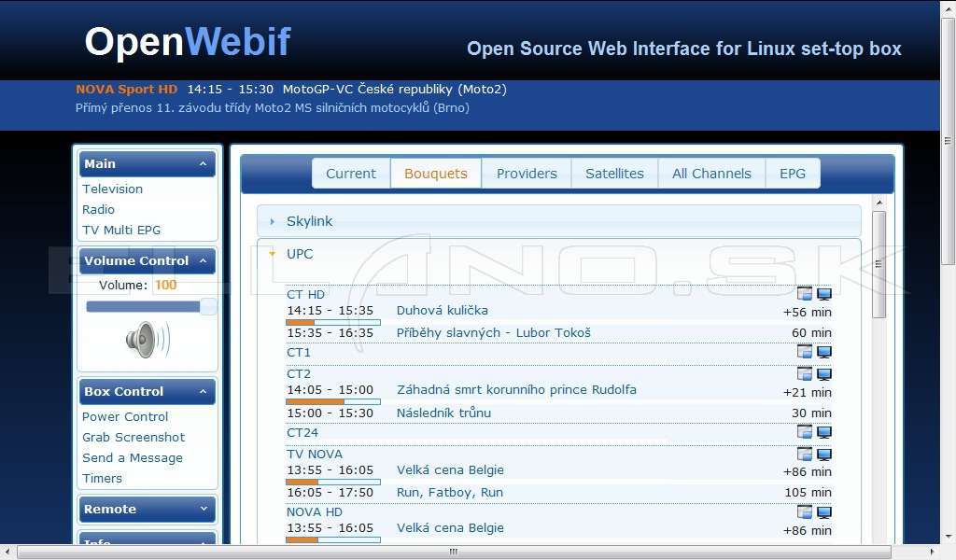The width and height of the screenshot is (956, 560).
Task: Open the Timers page
Action: tap(103, 479)
